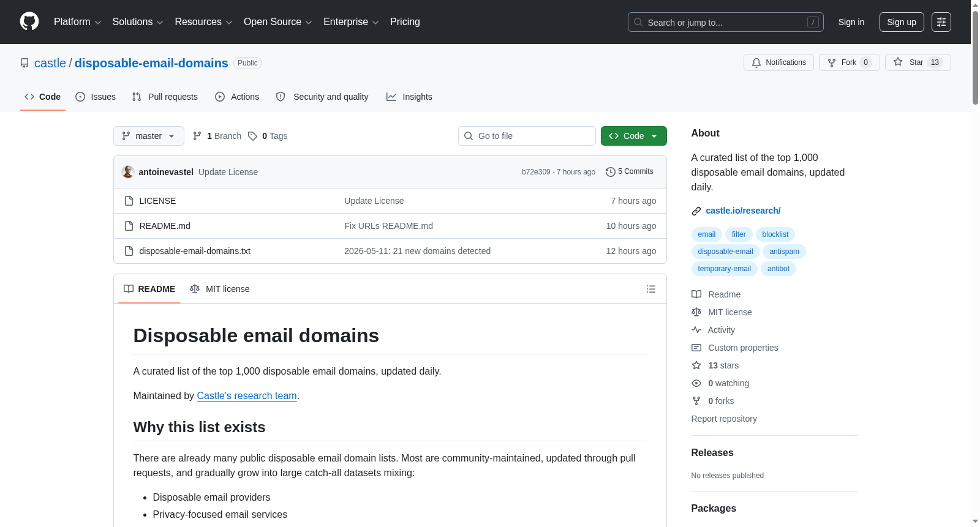The width and height of the screenshot is (980, 527).
Task: Open the castle owner link
Action: pos(50,63)
